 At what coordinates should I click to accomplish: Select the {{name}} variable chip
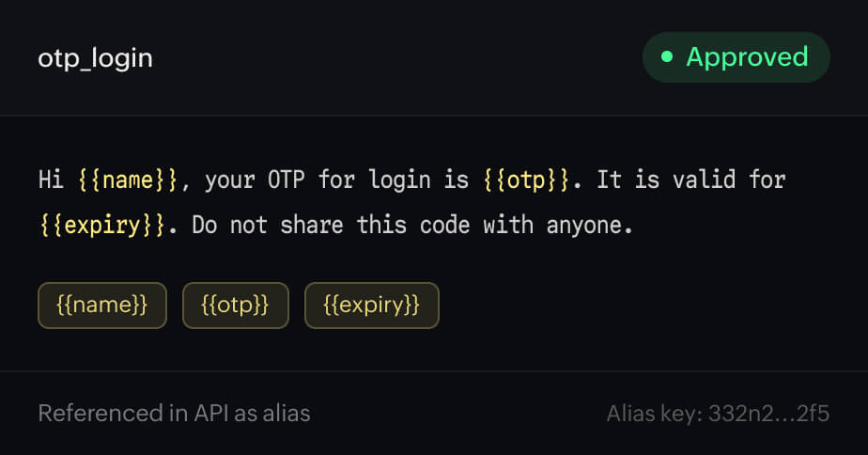102,306
